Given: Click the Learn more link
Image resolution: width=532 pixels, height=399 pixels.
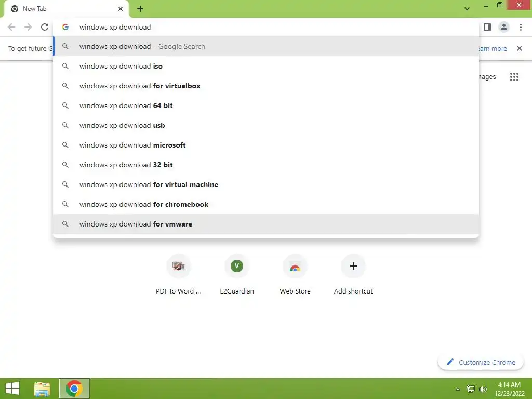Looking at the screenshot, I should pyautogui.click(x=493, y=48).
